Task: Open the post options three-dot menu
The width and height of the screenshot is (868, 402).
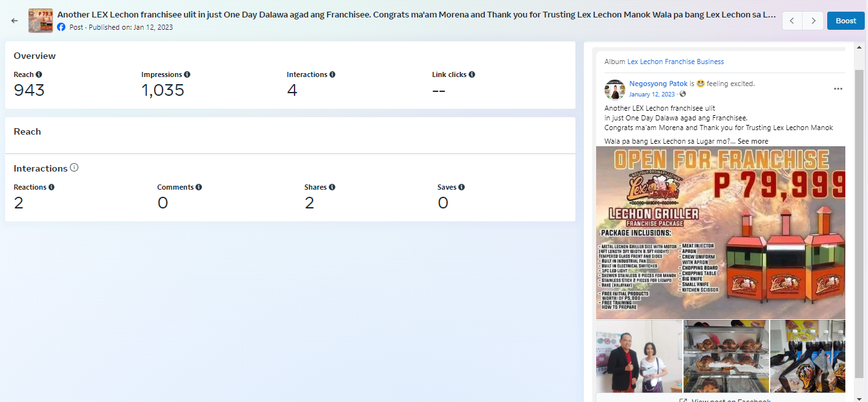Action: 838,89
